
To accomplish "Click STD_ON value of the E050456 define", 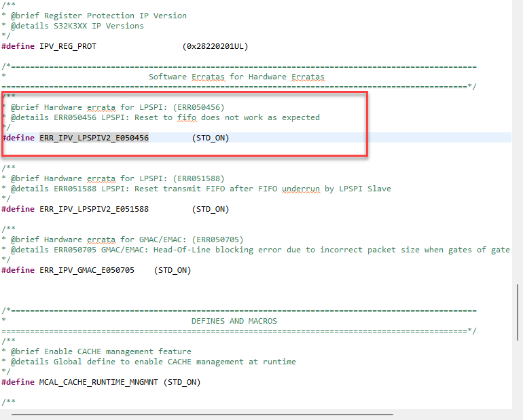I will pyautogui.click(x=211, y=138).
